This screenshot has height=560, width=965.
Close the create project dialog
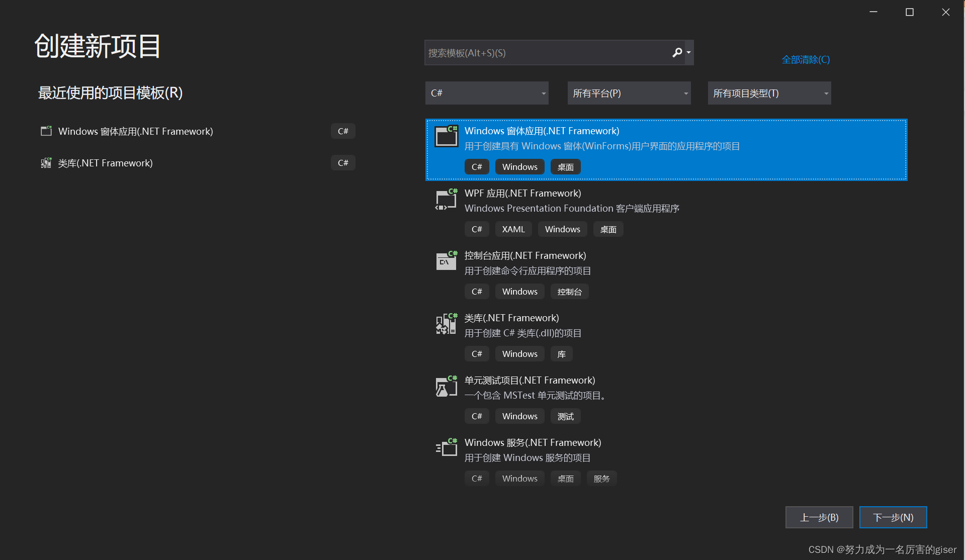(x=946, y=12)
